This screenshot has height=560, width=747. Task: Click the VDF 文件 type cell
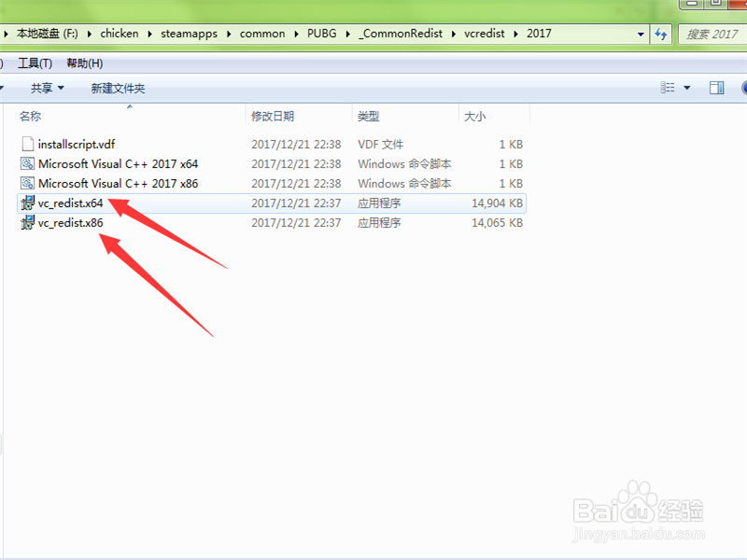coord(380,145)
